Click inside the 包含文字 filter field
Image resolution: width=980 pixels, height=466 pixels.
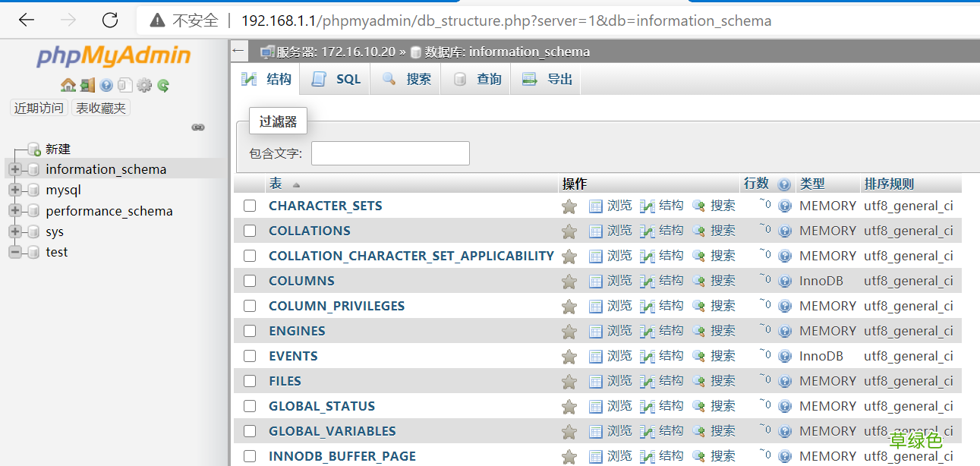pos(389,153)
